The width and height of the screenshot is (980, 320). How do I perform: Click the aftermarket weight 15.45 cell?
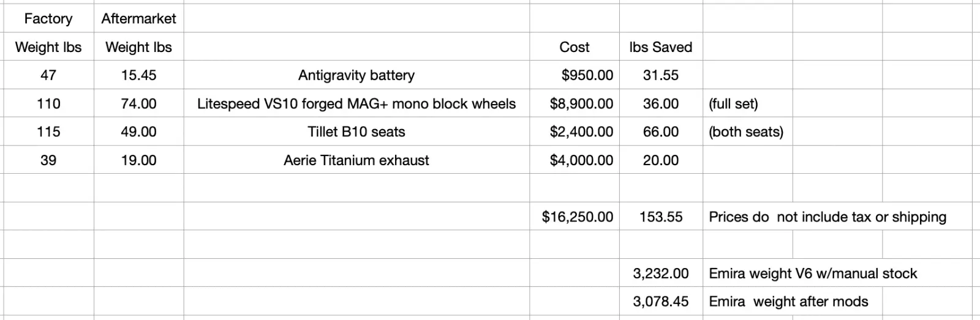pyautogui.click(x=138, y=75)
